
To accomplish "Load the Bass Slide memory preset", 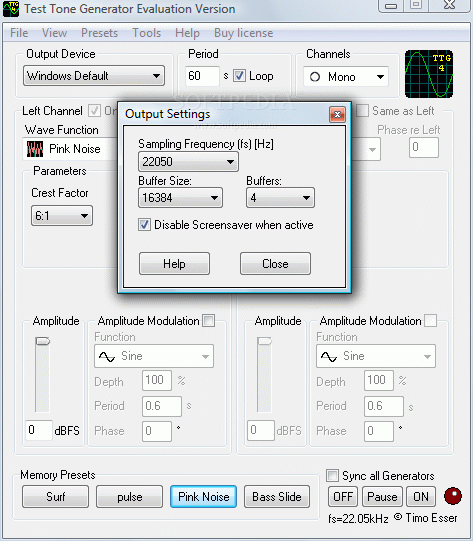I will [277, 496].
